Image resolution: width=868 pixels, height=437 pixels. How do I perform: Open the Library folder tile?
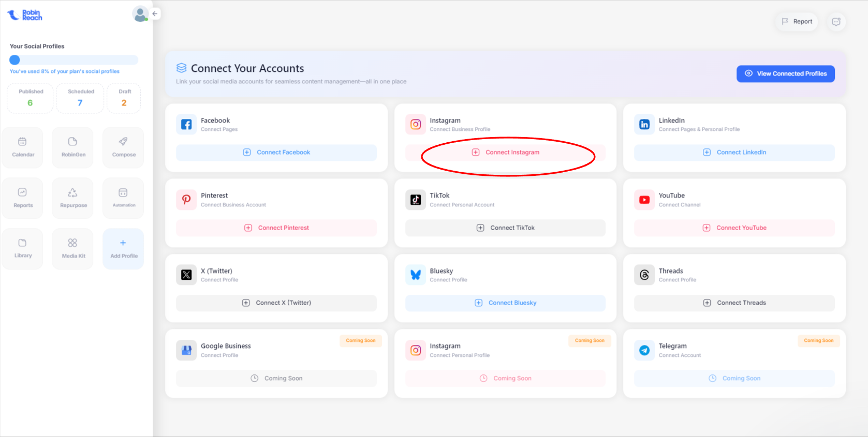coord(23,249)
